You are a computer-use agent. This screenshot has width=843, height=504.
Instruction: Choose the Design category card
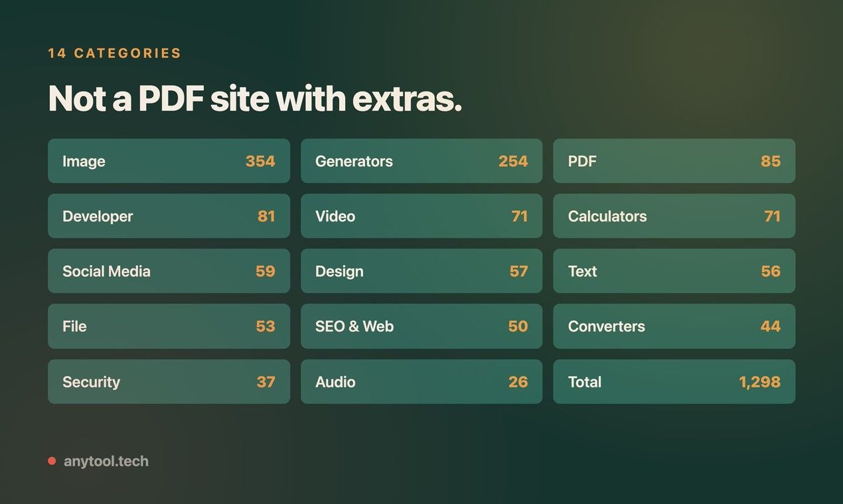point(421,271)
